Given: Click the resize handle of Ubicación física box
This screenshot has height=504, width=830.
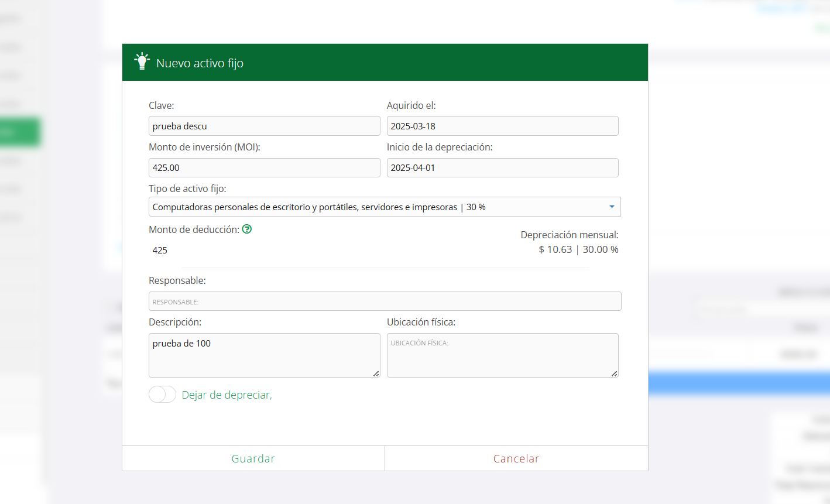Looking at the screenshot, I should click(614, 373).
